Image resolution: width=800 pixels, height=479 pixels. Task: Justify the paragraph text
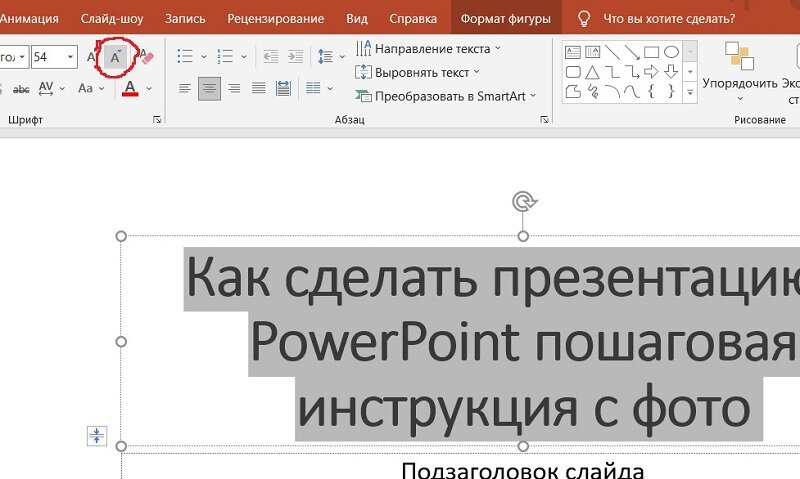259,89
